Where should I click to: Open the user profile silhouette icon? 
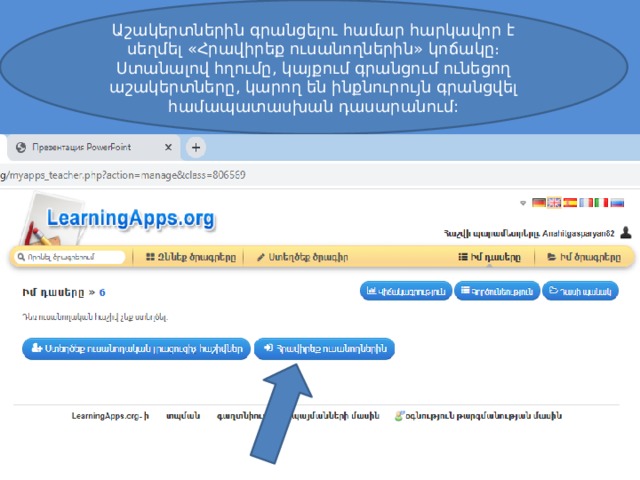[x=626, y=233]
